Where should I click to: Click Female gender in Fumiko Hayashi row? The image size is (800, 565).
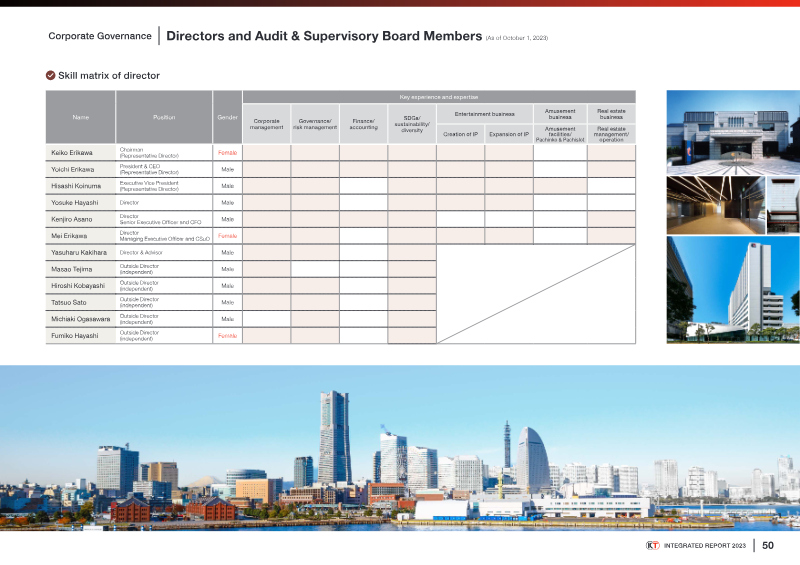coord(228,336)
